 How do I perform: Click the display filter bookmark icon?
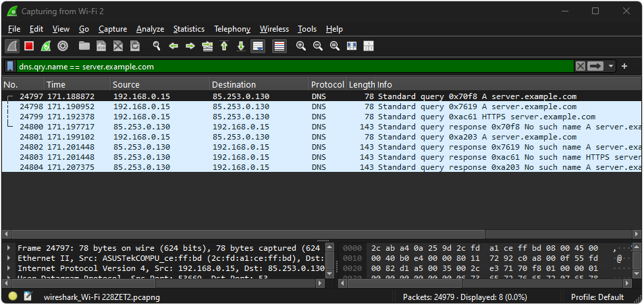10,66
